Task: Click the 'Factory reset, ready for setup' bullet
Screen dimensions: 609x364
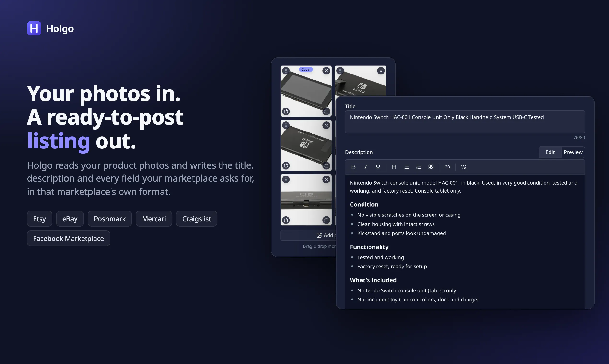Action: click(x=392, y=266)
